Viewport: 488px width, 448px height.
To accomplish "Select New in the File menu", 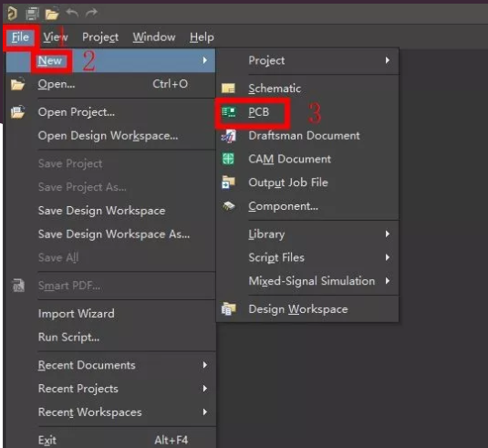I will [110, 60].
